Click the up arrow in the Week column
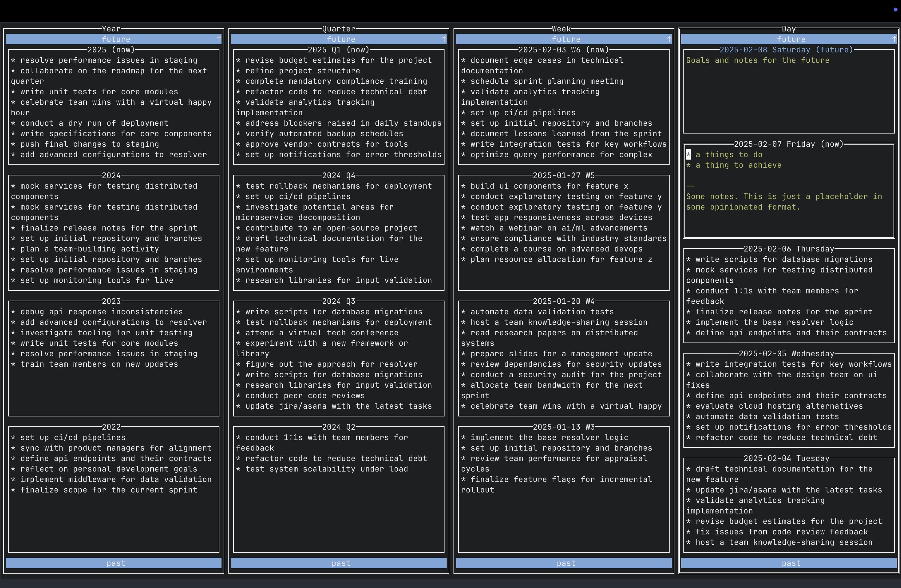 [668, 39]
